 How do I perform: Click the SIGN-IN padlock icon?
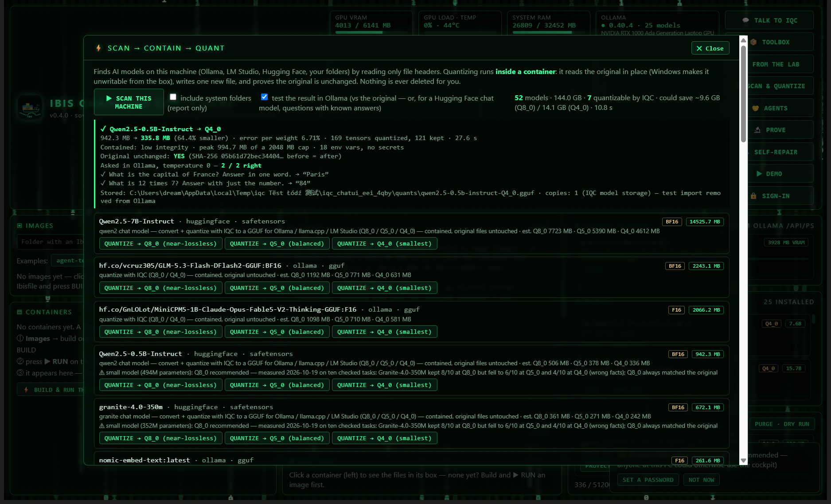tap(753, 196)
